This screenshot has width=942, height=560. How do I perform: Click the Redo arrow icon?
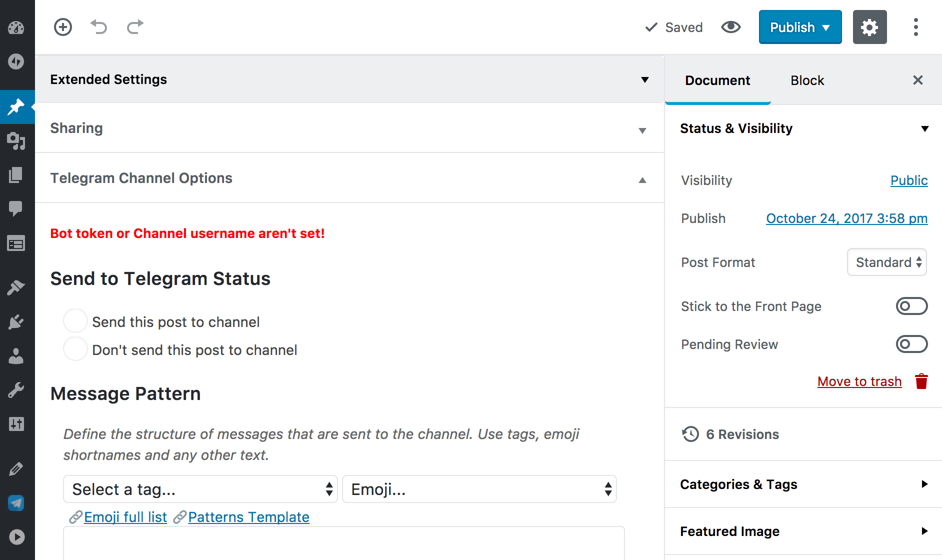click(x=135, y=27)
